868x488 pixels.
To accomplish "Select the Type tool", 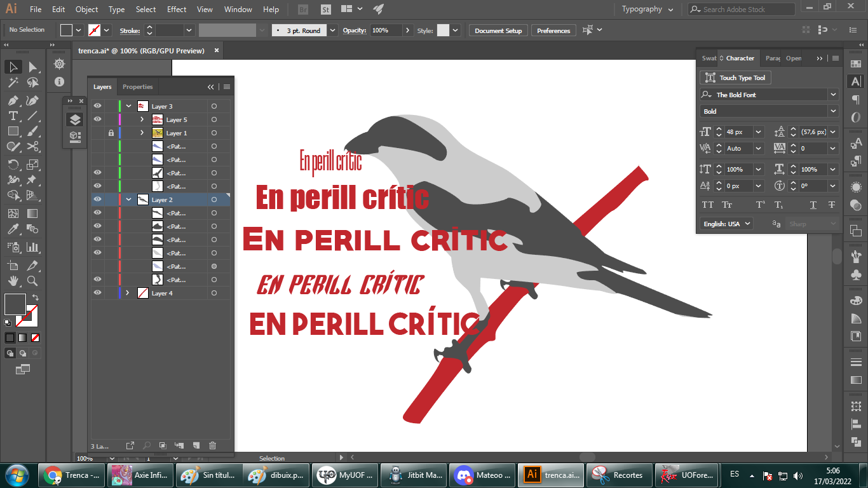I will pos(13,116).
